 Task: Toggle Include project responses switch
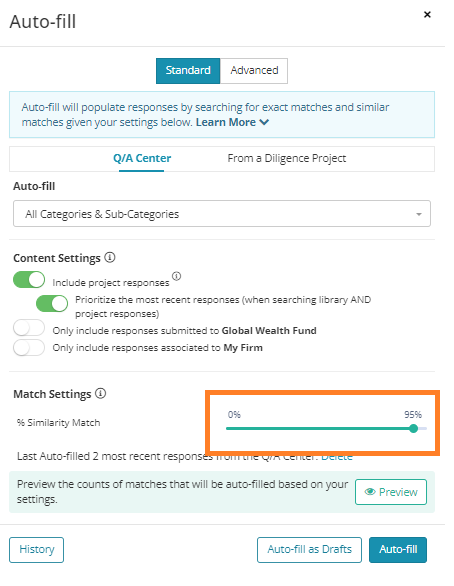[x=29, y=280]
